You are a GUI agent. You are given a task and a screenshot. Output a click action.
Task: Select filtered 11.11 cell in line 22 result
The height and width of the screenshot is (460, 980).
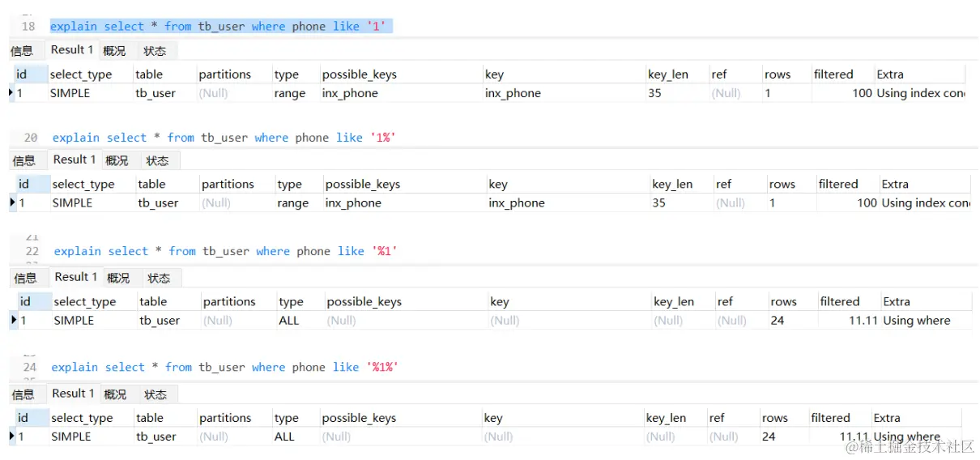pos(864,320)
